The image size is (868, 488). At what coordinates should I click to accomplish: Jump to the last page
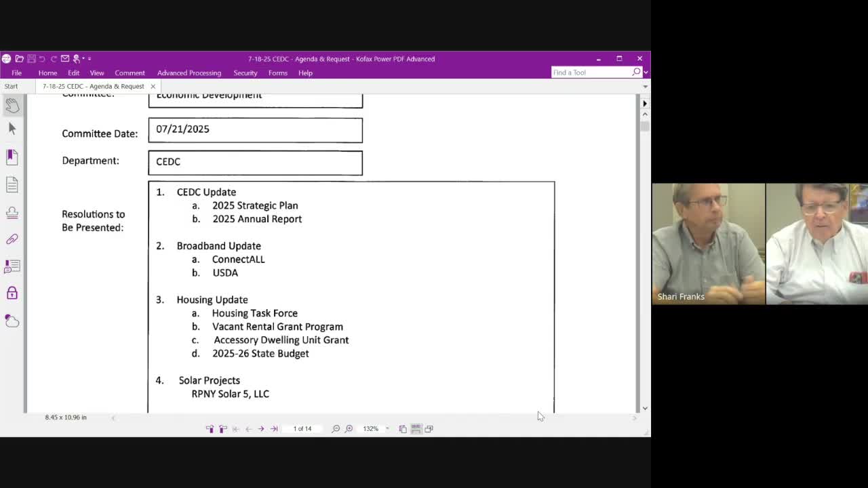274,428
